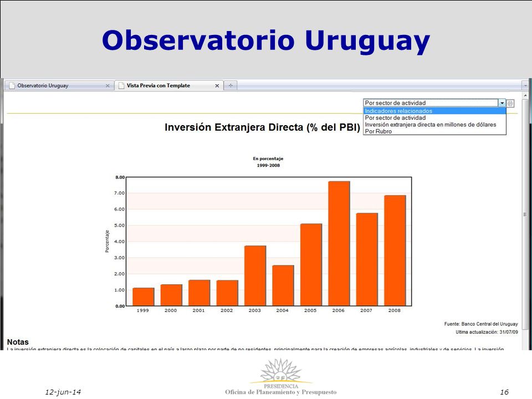The image size is (532, 399).
Task: Click the Oficina de Planeamiento y Presupuesto text
Action: (x=281, y=392)
